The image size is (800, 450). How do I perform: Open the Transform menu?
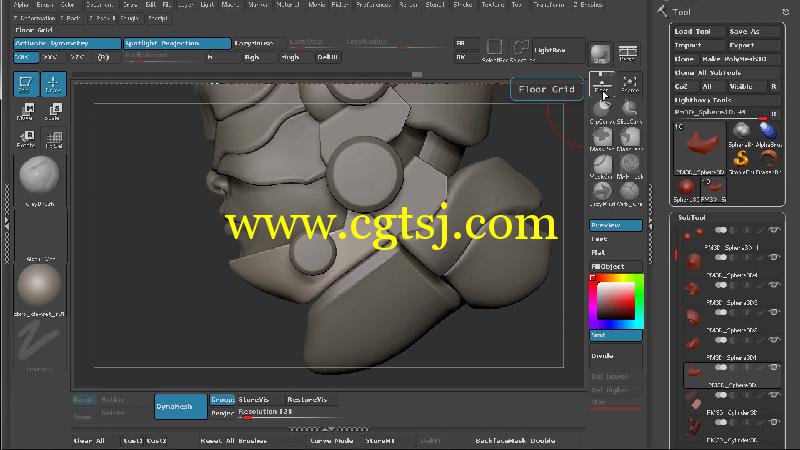549,5
